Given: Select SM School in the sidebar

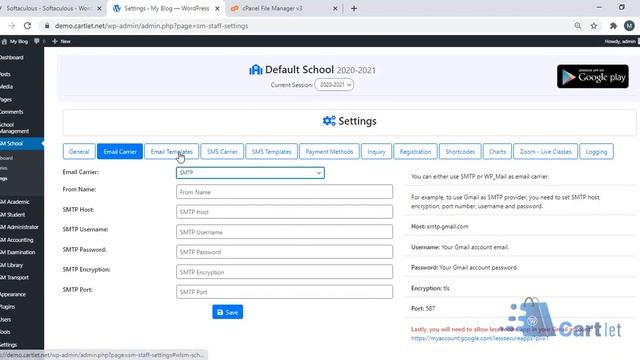Looking at the screenshot, I should pyautogui.click(x=22, y=144).
